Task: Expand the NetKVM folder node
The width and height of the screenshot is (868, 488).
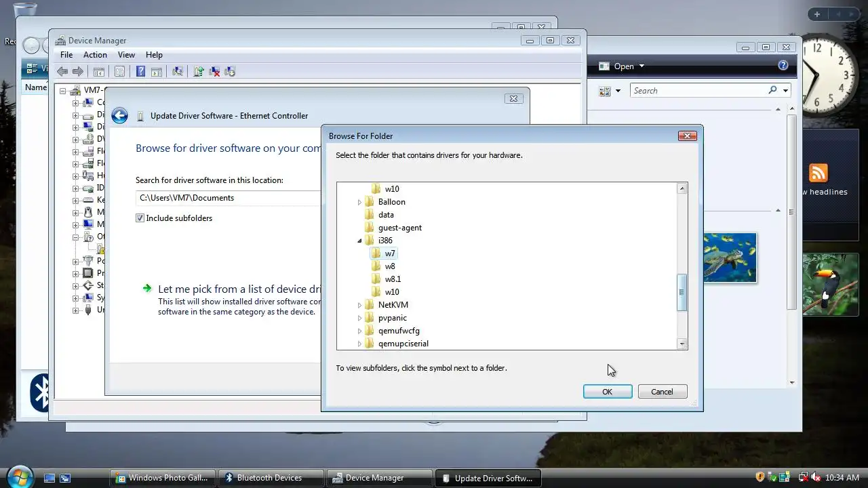Action: [x=359, y=305]
